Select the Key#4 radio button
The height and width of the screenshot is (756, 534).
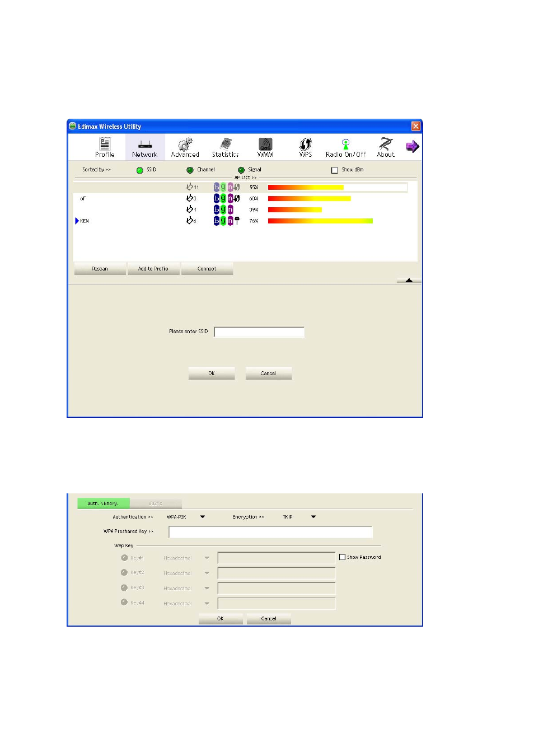tap(124, 603)
